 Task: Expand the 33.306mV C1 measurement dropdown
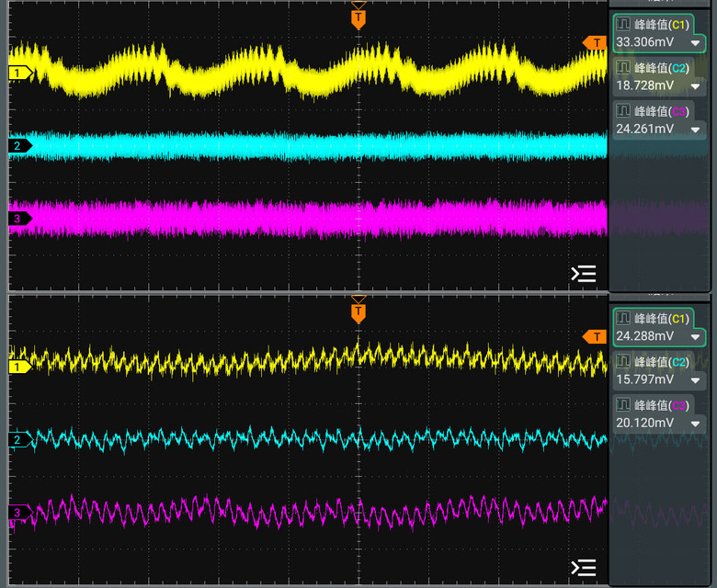[696, 43]
